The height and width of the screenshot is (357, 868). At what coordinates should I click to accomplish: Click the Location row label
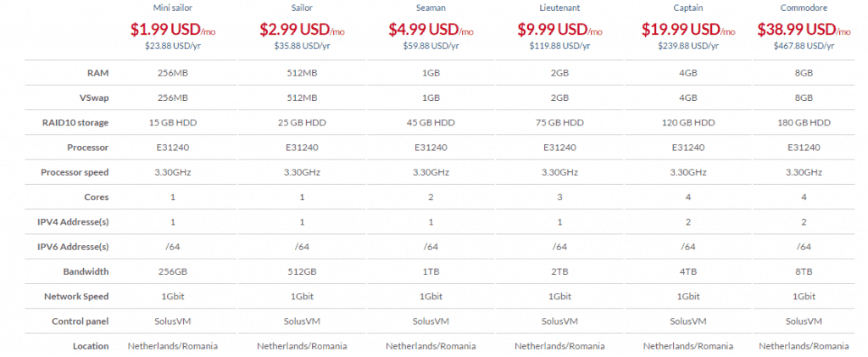point(91,346)
